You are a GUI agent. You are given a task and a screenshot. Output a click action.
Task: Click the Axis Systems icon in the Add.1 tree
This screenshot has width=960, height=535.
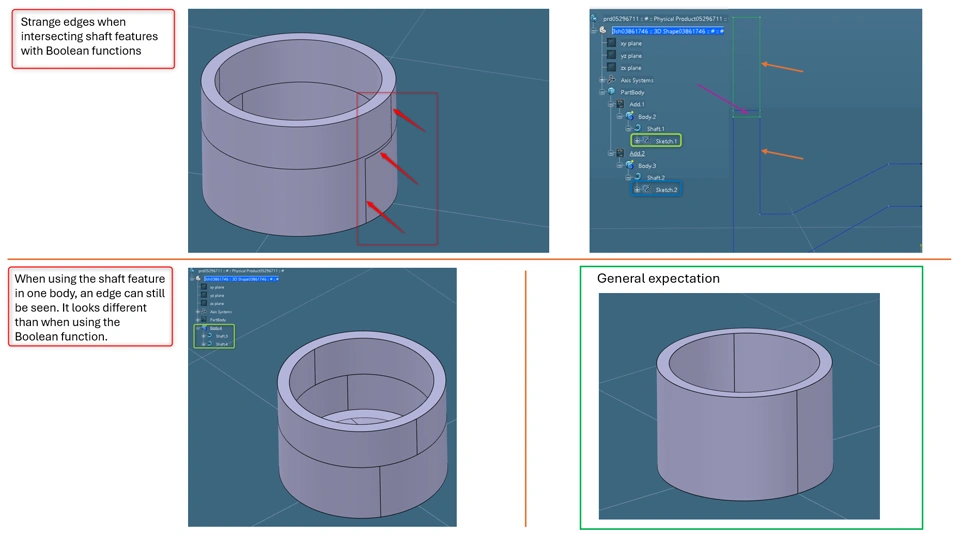(x=611, y=80)
